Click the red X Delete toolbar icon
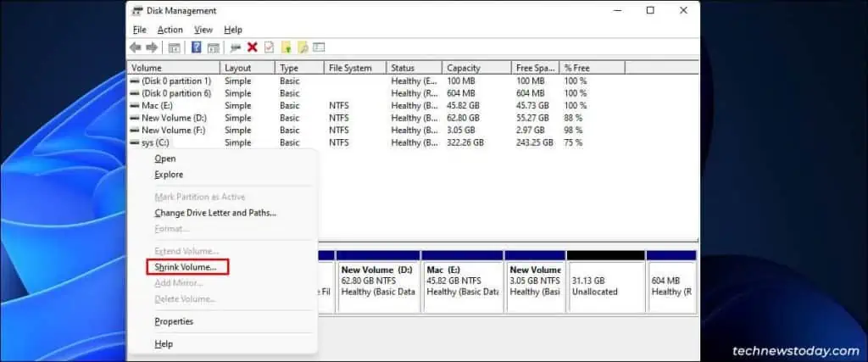This screenshot has width=868, height=362. pyautogui.click(x=253, y=47)
